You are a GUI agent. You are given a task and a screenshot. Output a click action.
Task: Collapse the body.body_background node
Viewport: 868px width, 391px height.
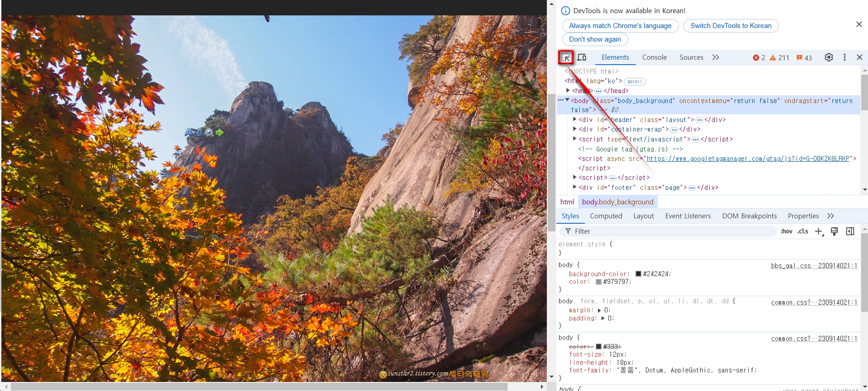[567, 100]
